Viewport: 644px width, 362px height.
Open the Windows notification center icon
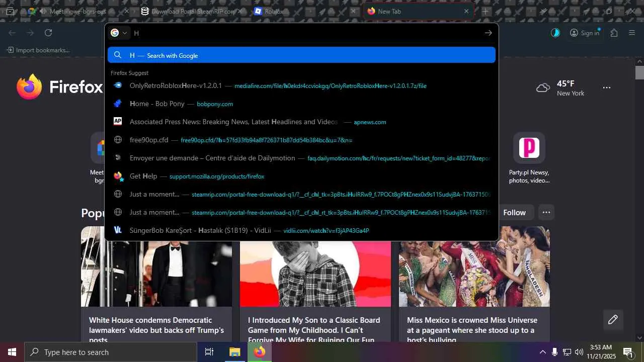628,352
